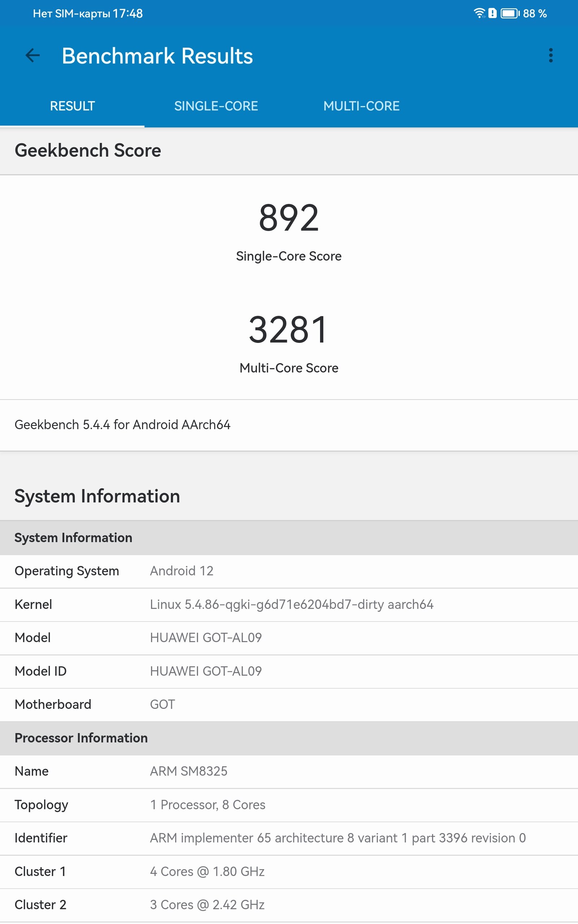The height and width of the screenshot is (924, 578).
Task: Tap the Geekbench Score heading
Action: pyautogui.click(x=87, y=151)
